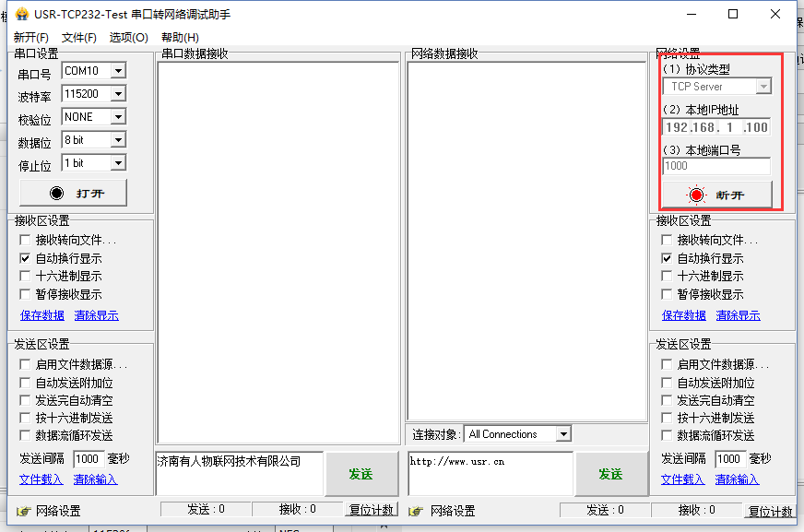
Task: Click the red network disconnect indicator icon
Action: (696, 195)
